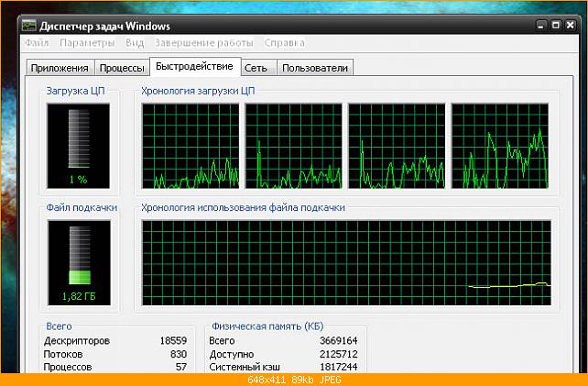Switch to the Процессы tab
588x386 pixels.
point(122,68)
